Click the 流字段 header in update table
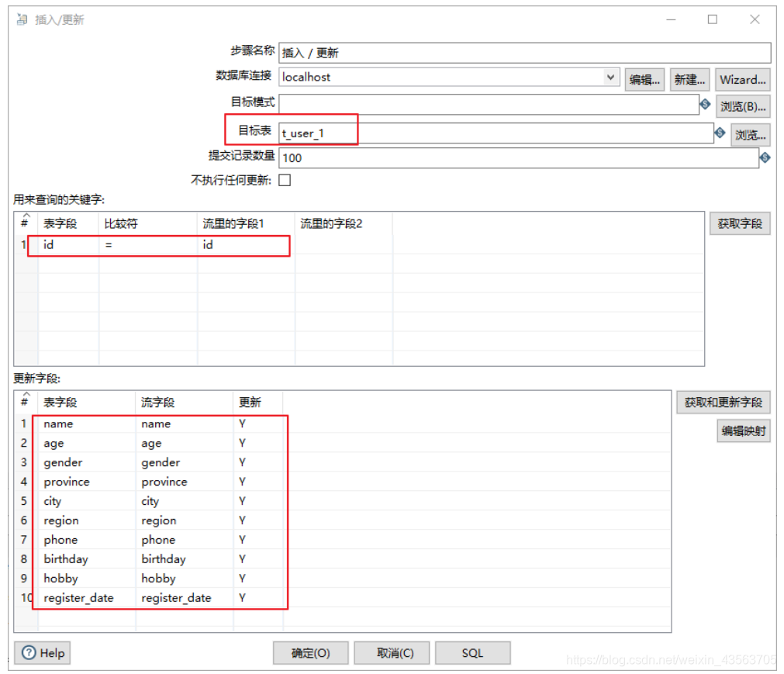 (184, 402)
